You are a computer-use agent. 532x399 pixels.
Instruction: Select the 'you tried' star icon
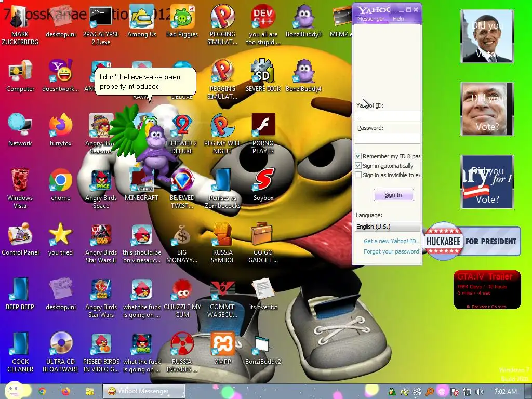point(61,240)
